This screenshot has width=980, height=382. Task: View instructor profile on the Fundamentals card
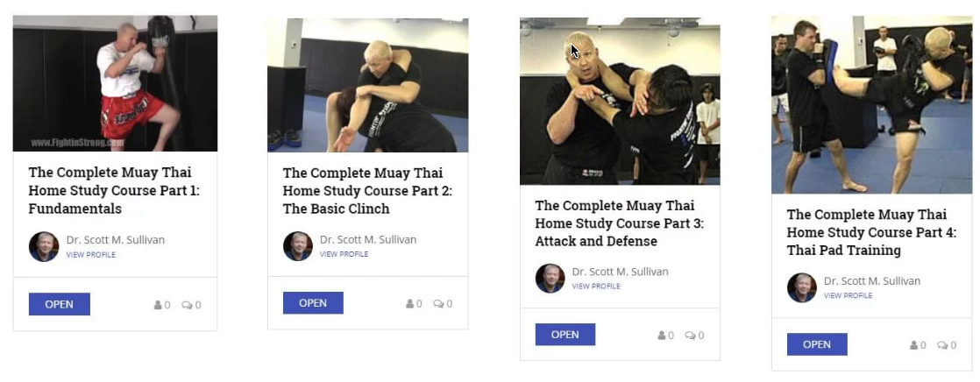[90, 254]
